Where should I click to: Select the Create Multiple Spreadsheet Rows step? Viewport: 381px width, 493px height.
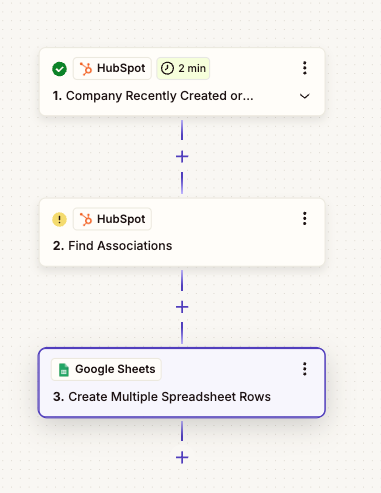[182, 383]
